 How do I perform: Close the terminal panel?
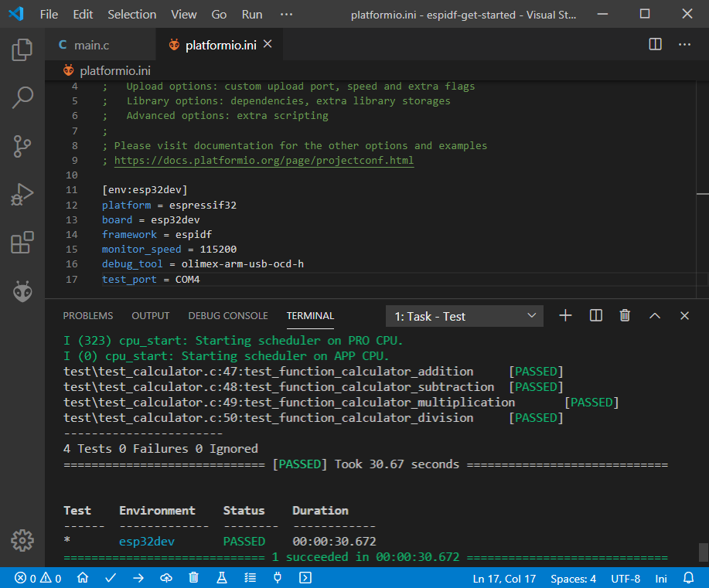pos(684,316)
